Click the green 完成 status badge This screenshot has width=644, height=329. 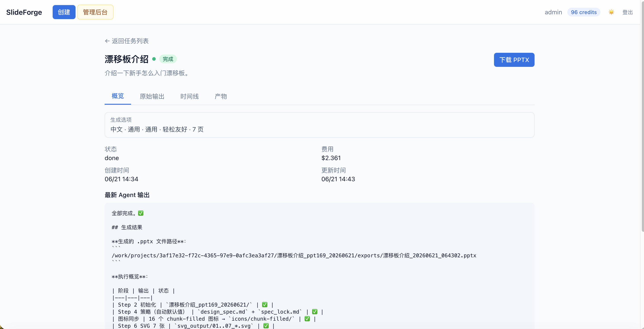click(x=168, y=59)
